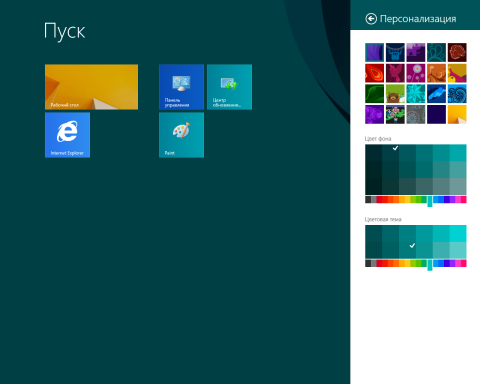Viewport: 480px width, 384px height.
Task: Click the teal hue slider handle under Цвет фона
Action: click(430, 201)
